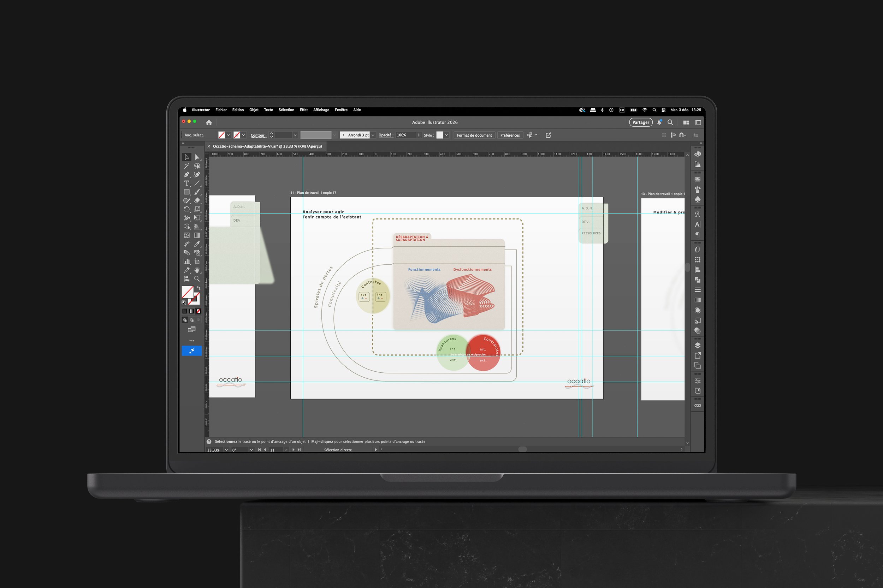Image resolution: width=883 pixels, height=588 pixels.
Task: Activate the Zoom tool in toolbox
Action: (x=197, y=278)
